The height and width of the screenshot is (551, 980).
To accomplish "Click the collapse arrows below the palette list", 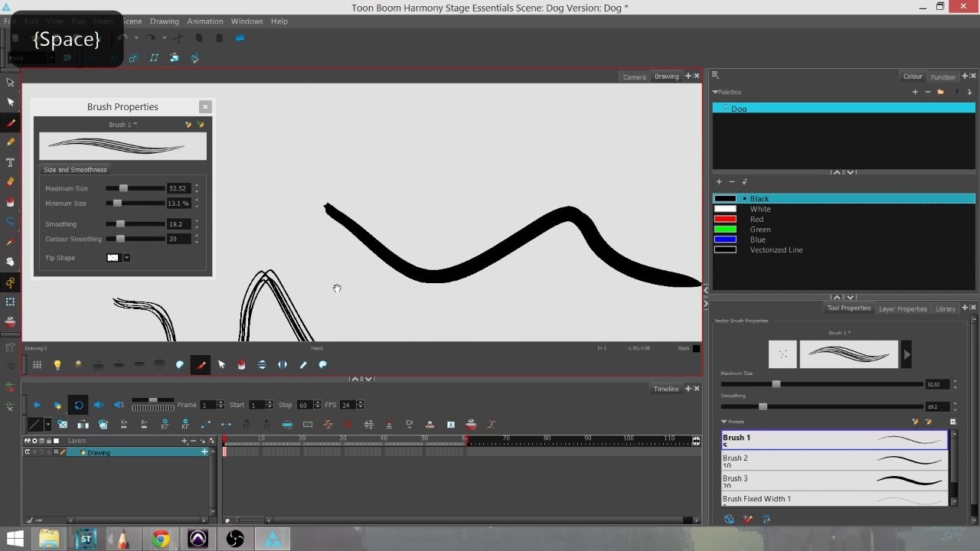I will 844,172.
